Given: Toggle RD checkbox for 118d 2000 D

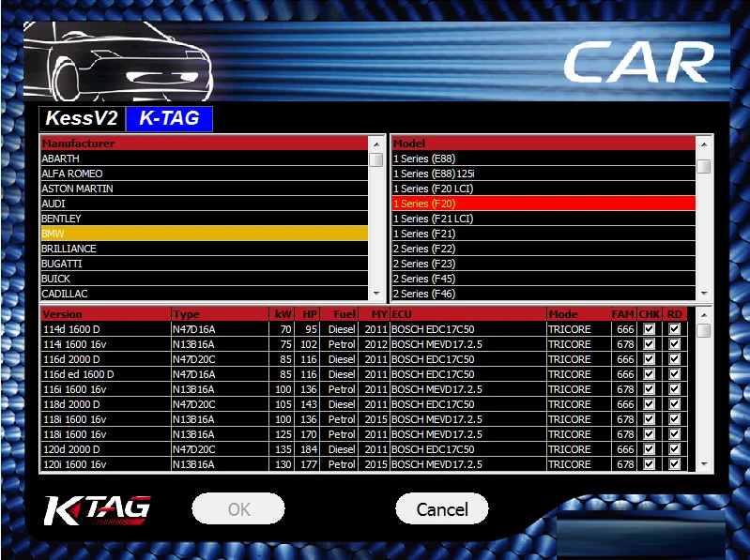Looking at the screenshot, I should pos(674,404).
